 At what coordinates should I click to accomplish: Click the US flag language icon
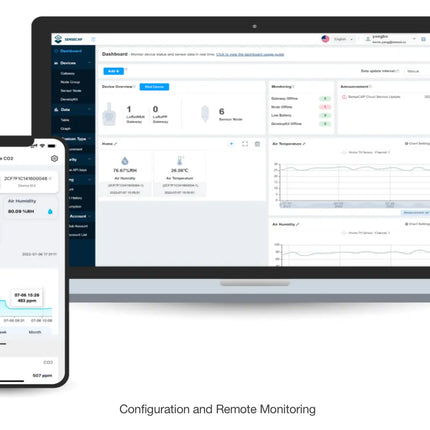pos(325,39)
